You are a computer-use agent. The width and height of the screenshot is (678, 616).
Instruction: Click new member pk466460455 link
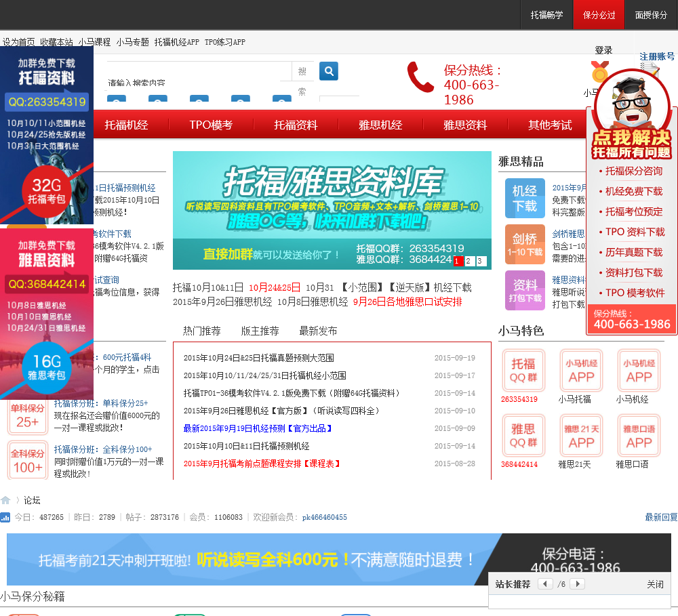click(x=324, y=518)
